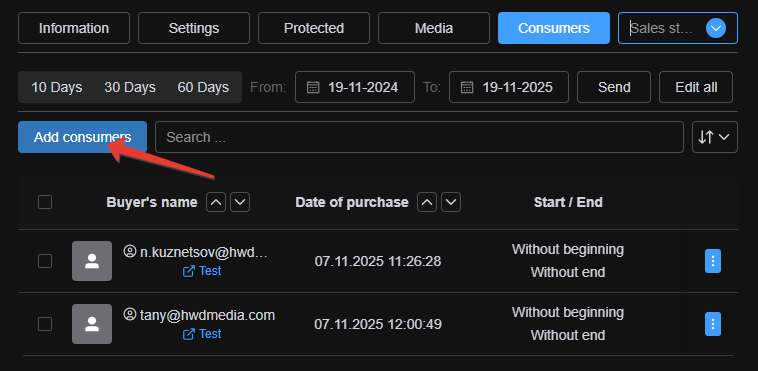758x371 pixels.
Task: Open the Information tab
Action: click(74, 28)
